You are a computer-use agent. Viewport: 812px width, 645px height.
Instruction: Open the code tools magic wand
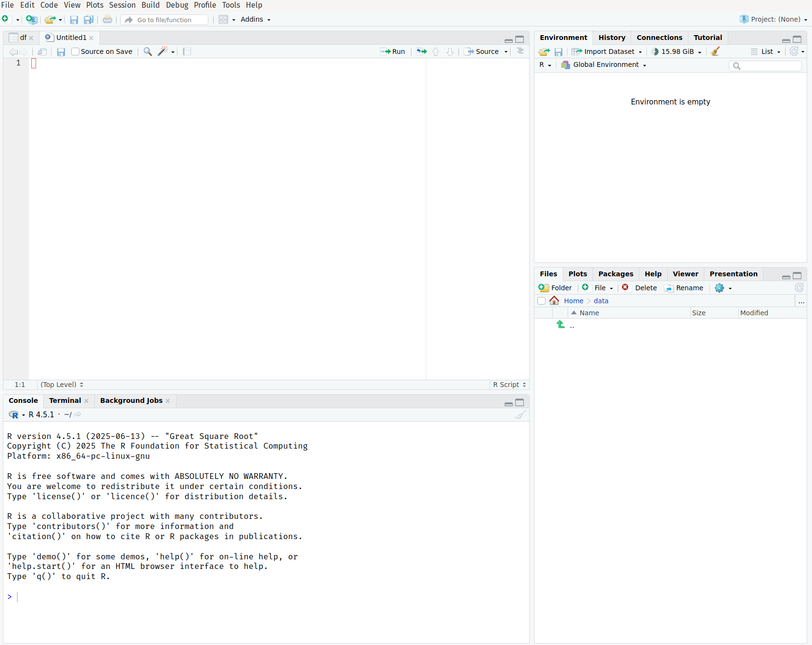(x=164, y=52)
